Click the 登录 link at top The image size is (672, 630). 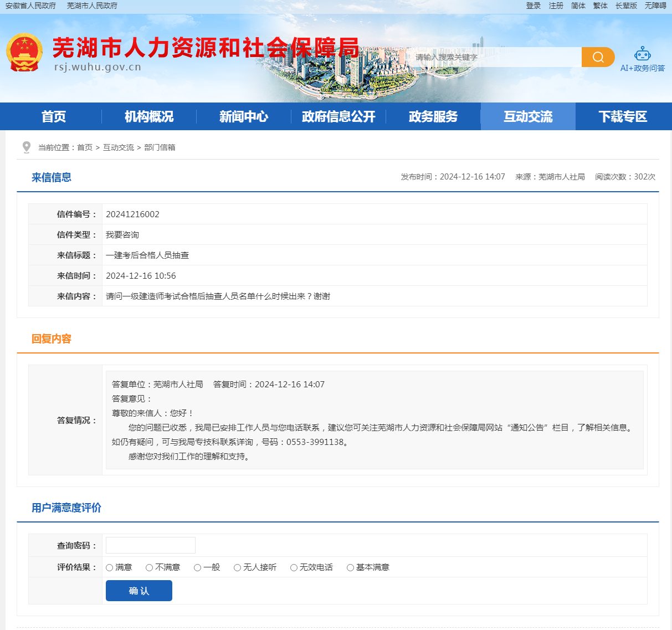coord(533,6)
